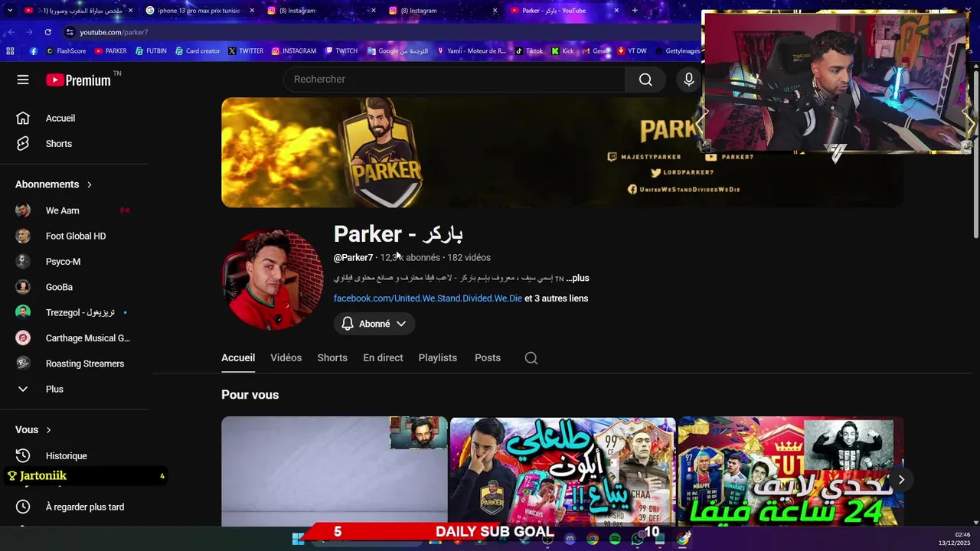980x551 pixels.
Task: Switch to the En direct tab
Action: [383, 357]
